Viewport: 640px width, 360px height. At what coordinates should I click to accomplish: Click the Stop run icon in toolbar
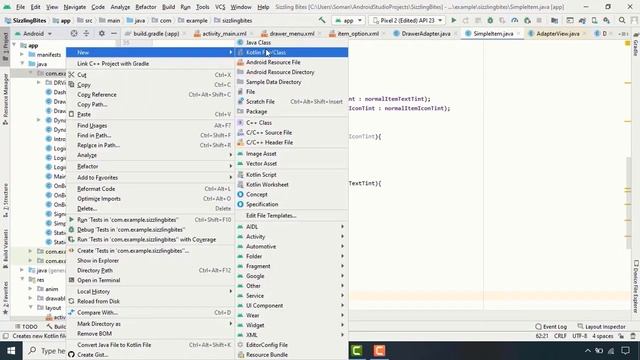pos(539,20)
